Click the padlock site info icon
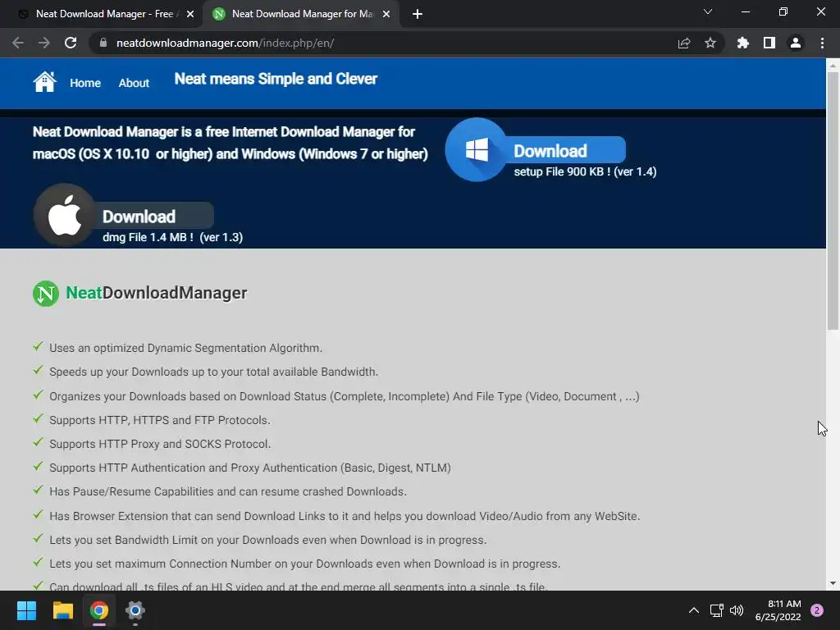The width and height of the screenshot is (840, 630). coord(103,43)
